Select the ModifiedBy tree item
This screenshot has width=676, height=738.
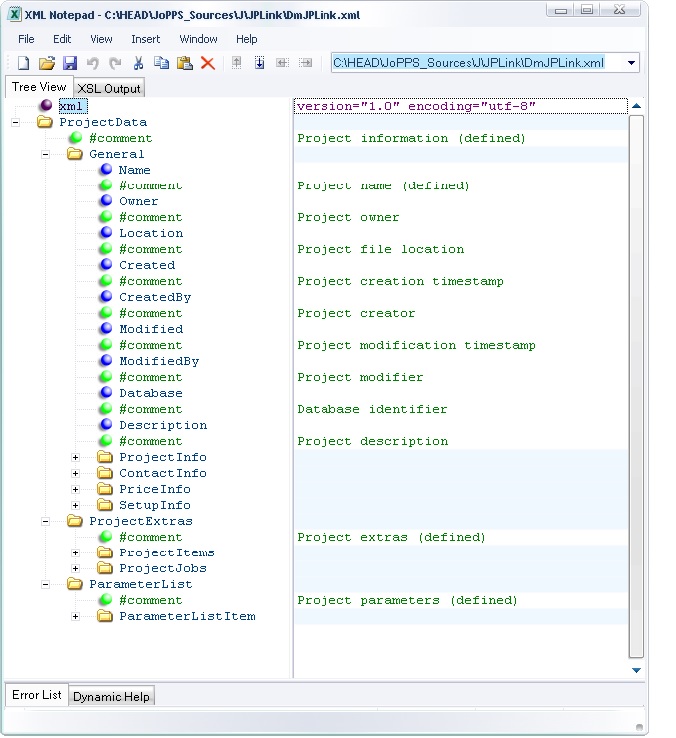(159, 361)
